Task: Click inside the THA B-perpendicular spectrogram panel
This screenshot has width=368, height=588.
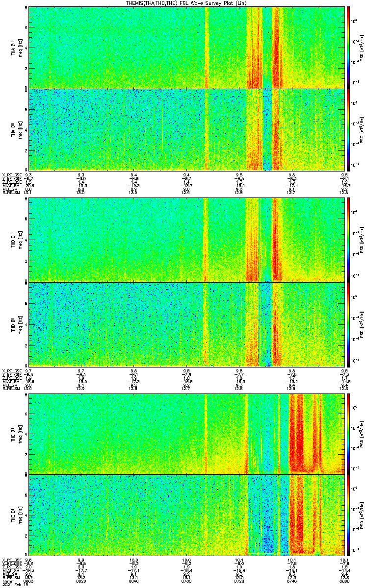Action: 187,48
